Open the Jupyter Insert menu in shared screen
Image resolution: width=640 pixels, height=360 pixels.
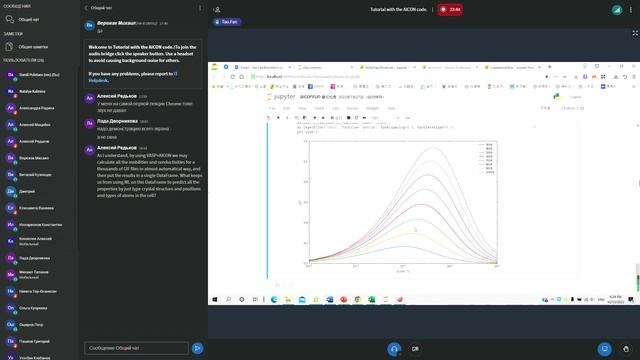tap(319, 108)
